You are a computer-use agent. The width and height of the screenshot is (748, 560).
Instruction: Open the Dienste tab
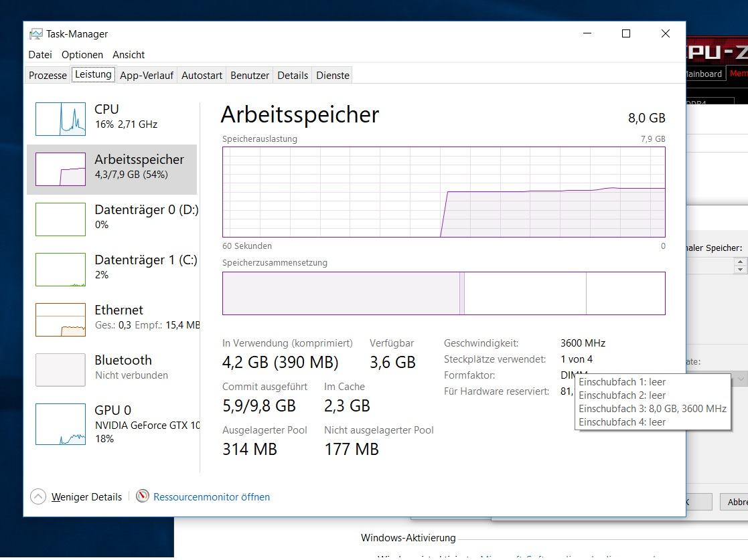coord(333,76)
